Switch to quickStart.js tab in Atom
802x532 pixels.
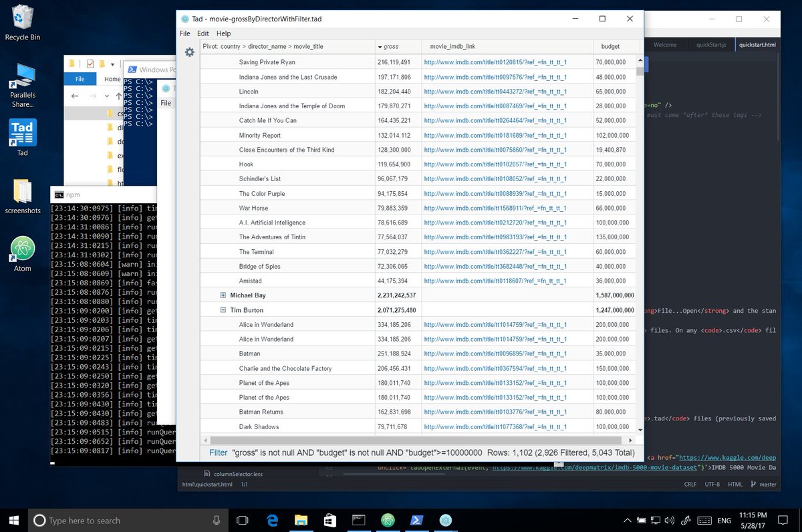(x=711, y=45)
